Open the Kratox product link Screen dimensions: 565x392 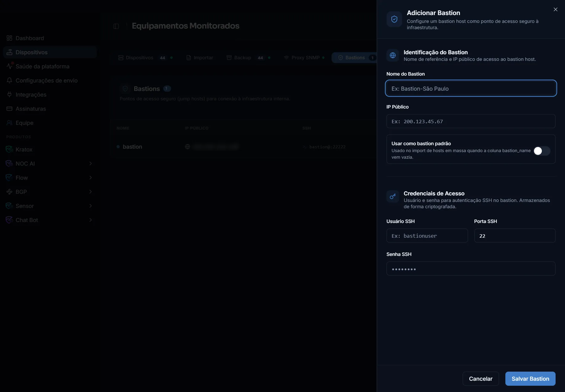pos(50,149)
